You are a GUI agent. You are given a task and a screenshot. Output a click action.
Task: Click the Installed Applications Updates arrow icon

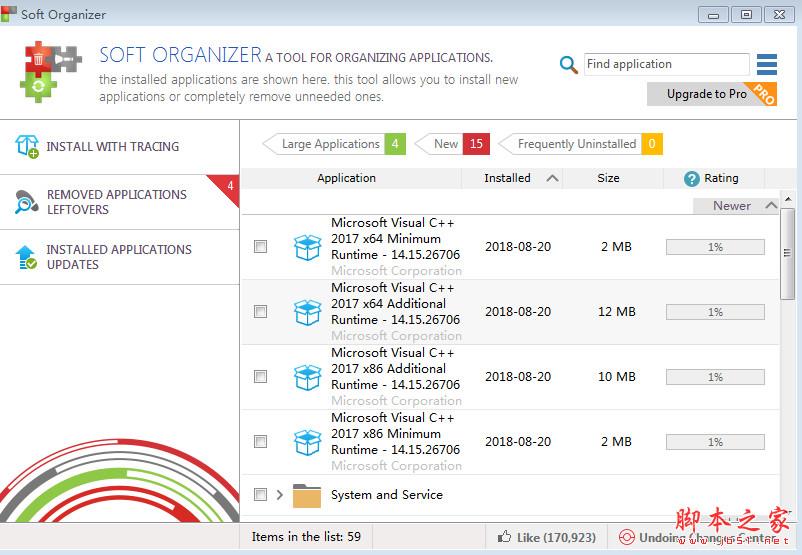point(27,257)
